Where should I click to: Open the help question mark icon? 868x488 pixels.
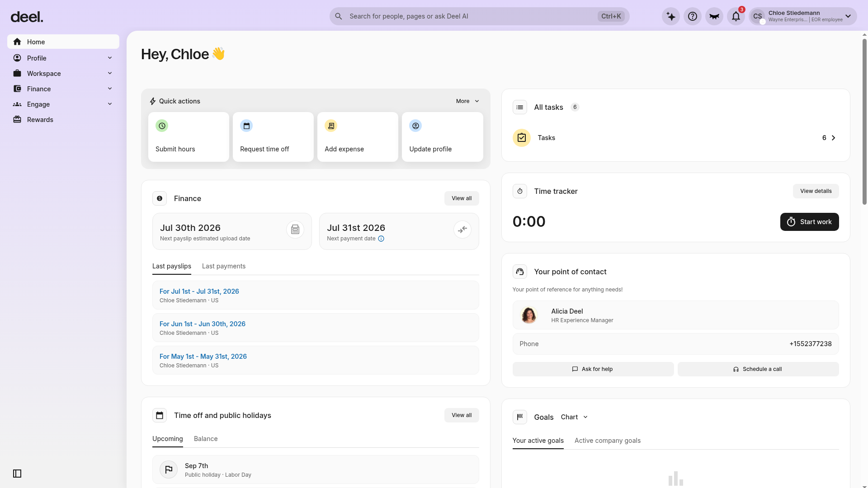[693, 16]
